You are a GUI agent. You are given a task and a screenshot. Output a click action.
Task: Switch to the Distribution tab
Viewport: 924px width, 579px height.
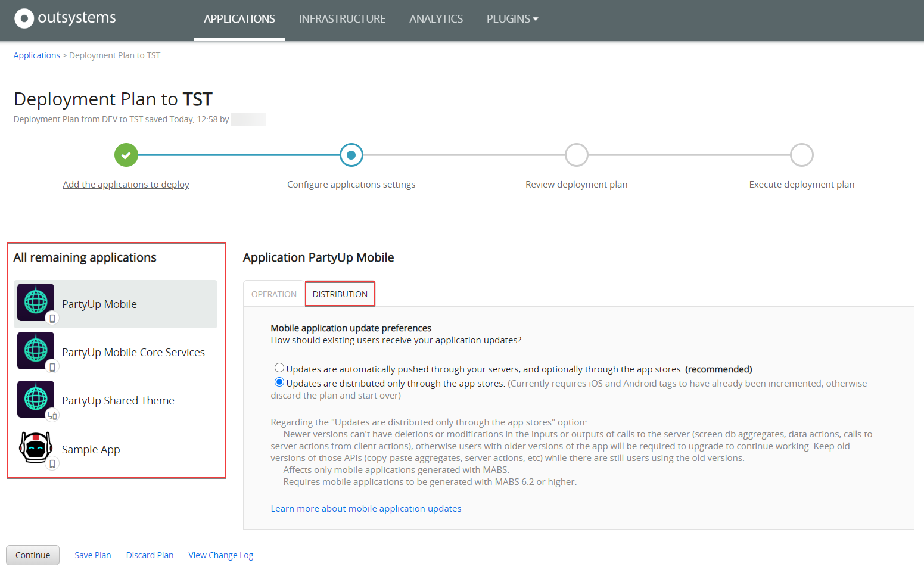340,294
